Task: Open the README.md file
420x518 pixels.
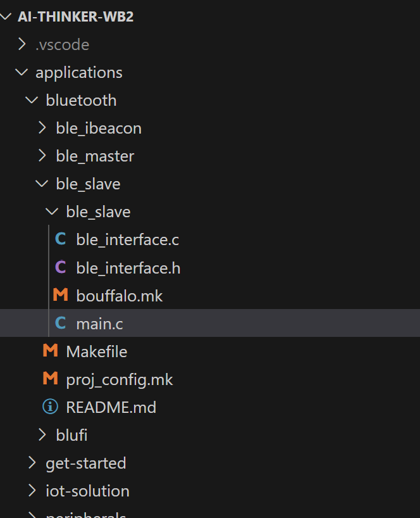Action: point(111,407)
